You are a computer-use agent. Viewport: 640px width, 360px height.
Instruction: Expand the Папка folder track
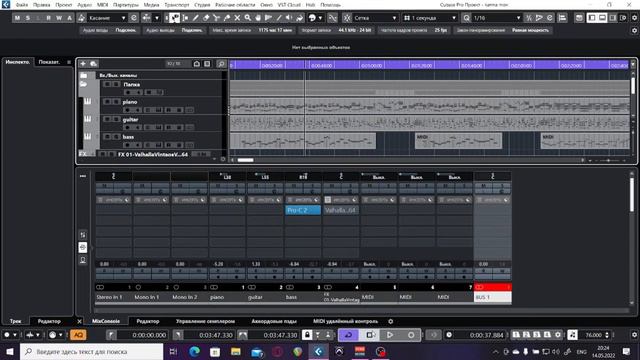click(84, 84)
